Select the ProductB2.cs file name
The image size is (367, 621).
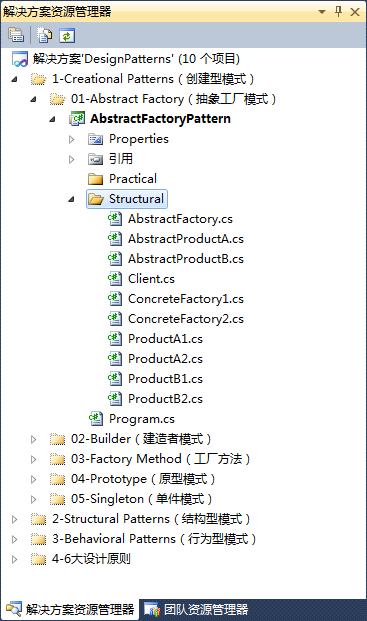coord(165,399)
